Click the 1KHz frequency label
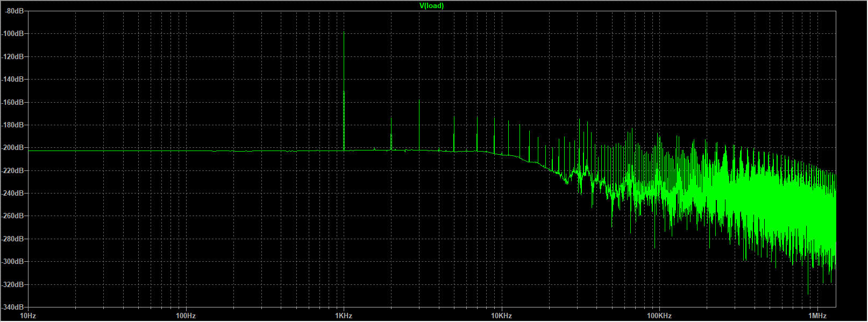This screenshot has width=868, height=322. (344, 316)
